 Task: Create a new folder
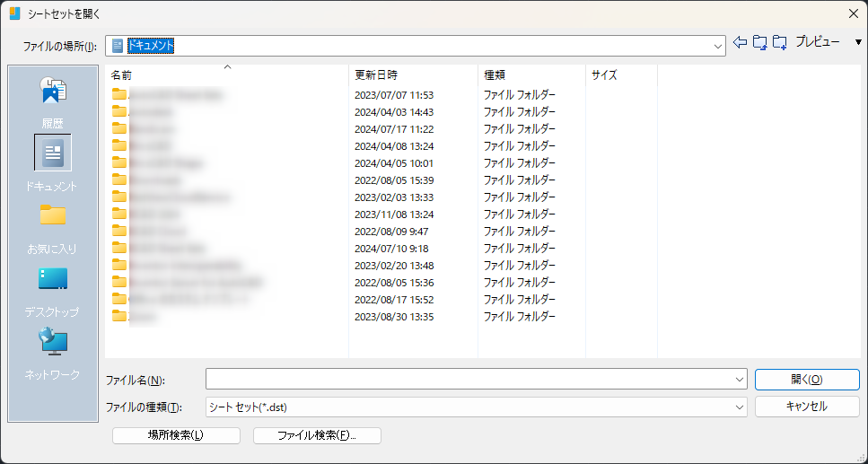[x=779, y=42]
